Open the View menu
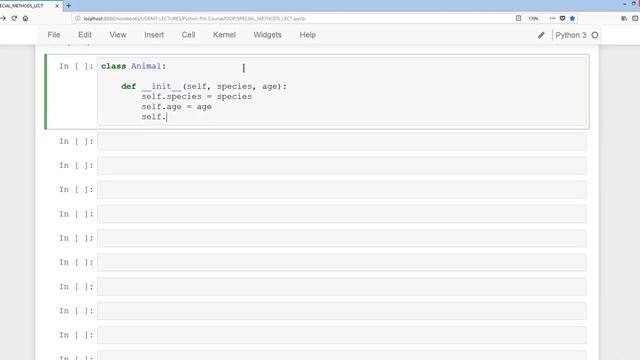This screenshot has height=360, width=640. pos(118,35)
